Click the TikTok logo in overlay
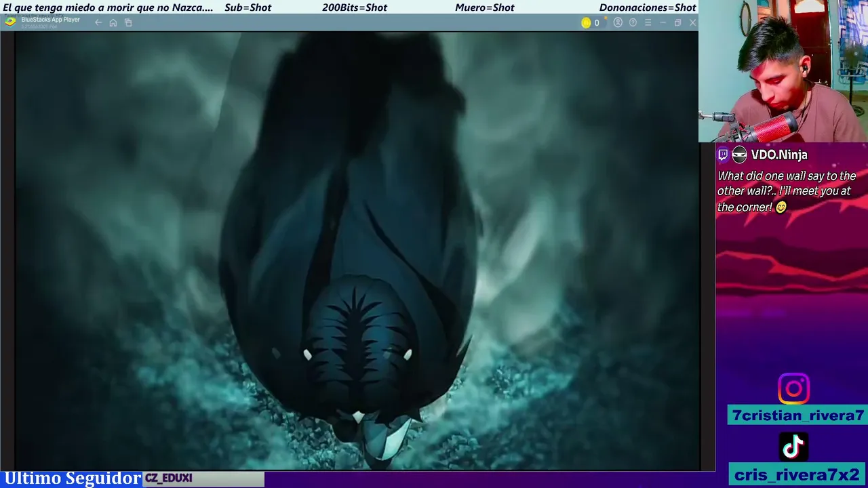 pyautogui.click(x=793, y=447)
